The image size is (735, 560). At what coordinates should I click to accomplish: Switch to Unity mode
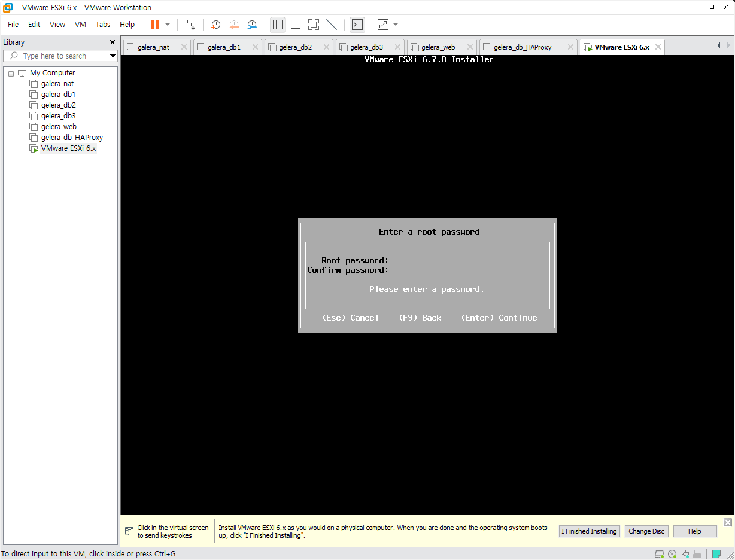[x=332, y=25]
